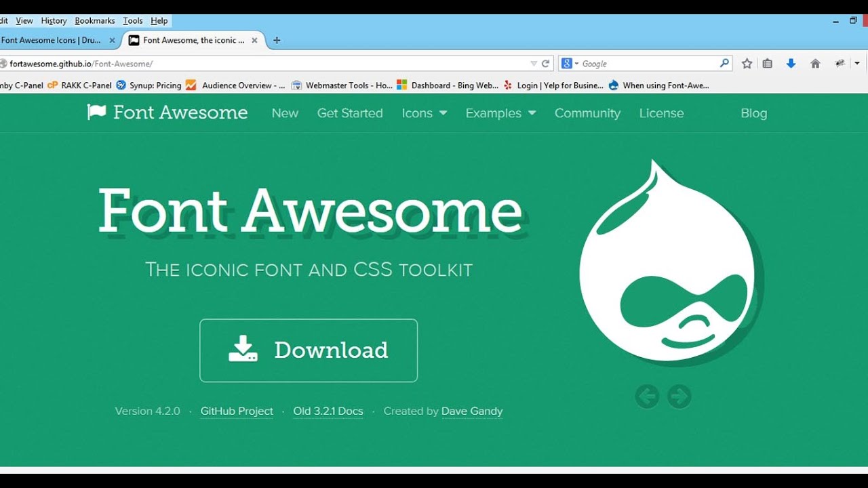Visit the Blog link

753,113
